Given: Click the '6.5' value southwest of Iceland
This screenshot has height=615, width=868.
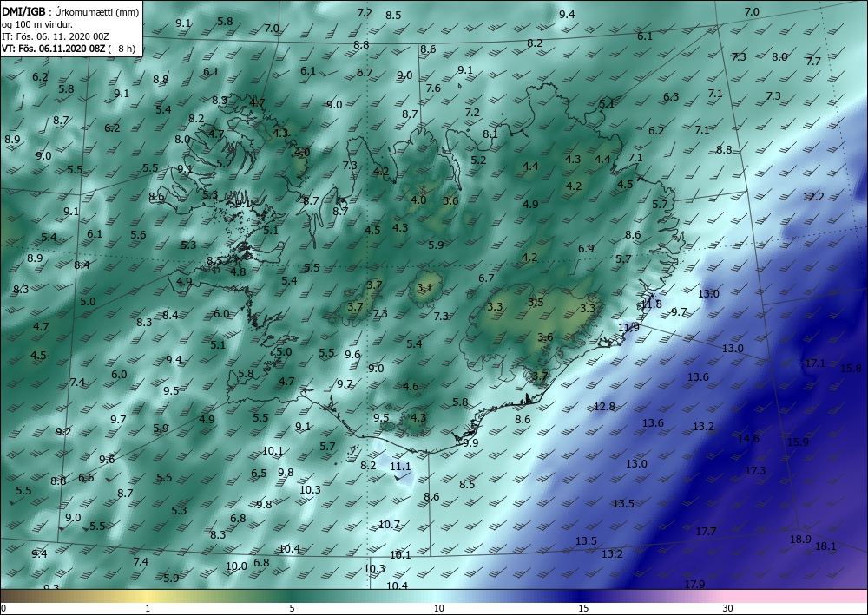Looking at the screenshot, I should (259, 473).
